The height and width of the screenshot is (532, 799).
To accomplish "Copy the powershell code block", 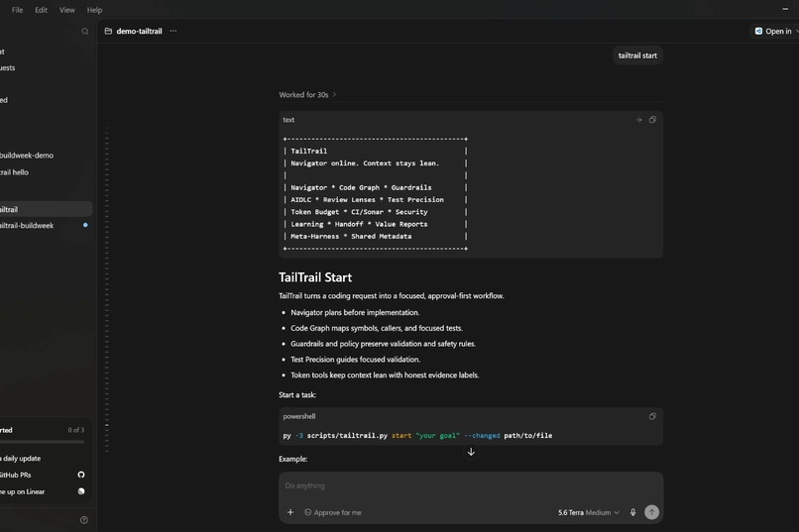I will 652,416.
